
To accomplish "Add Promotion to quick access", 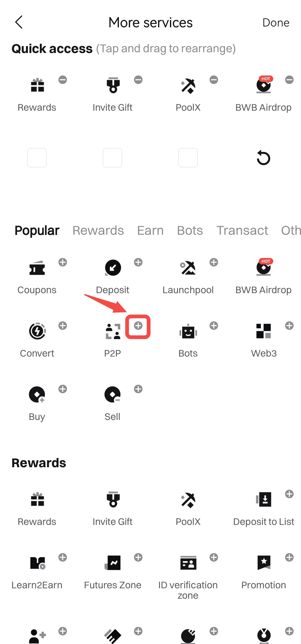I will pos(289,557).
